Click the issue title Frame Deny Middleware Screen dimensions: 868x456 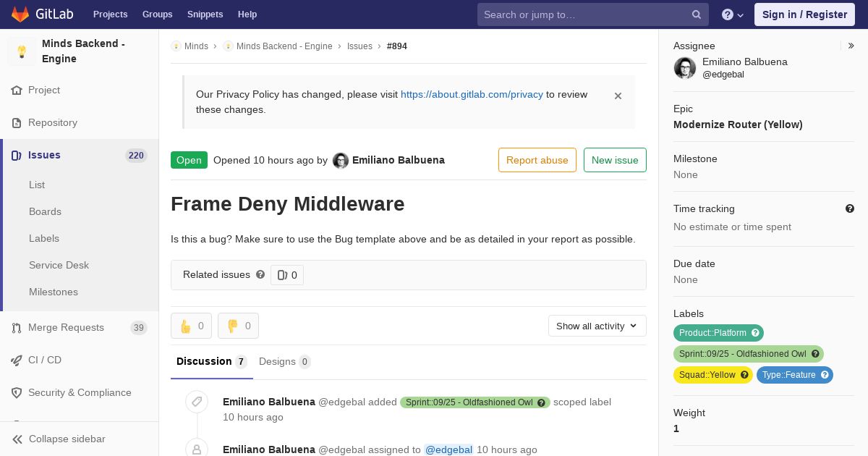coord(288,204)
